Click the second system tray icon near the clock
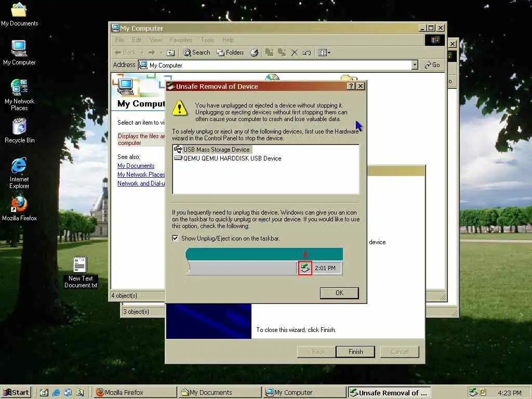 coord(483,393)
